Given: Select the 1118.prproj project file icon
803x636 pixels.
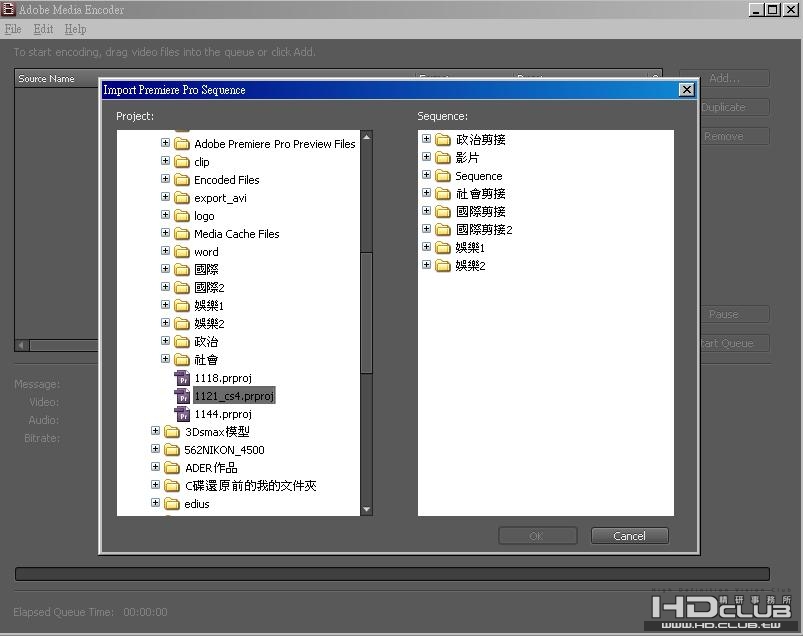Looking at the screenshot, I should tap(182, 378).
